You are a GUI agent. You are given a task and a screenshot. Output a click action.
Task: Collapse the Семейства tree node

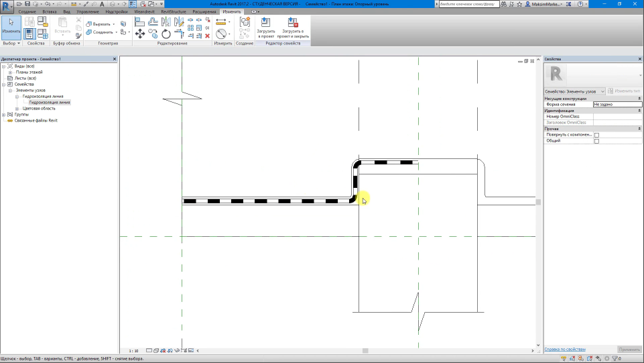[x=4, y=85]
